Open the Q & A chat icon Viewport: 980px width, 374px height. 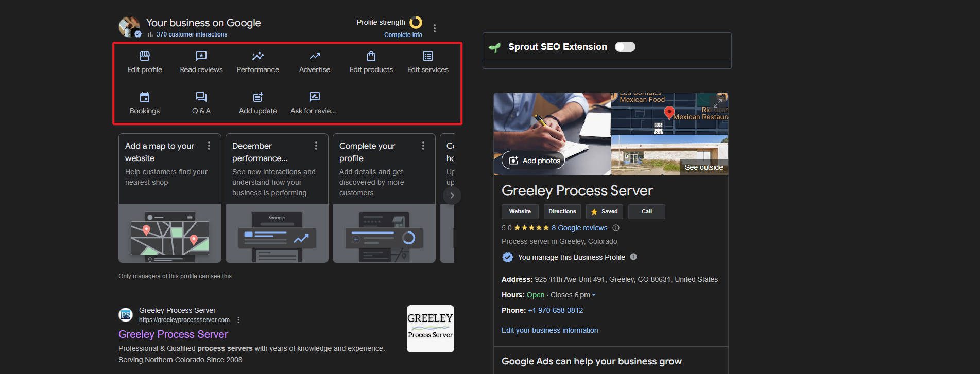201,97
